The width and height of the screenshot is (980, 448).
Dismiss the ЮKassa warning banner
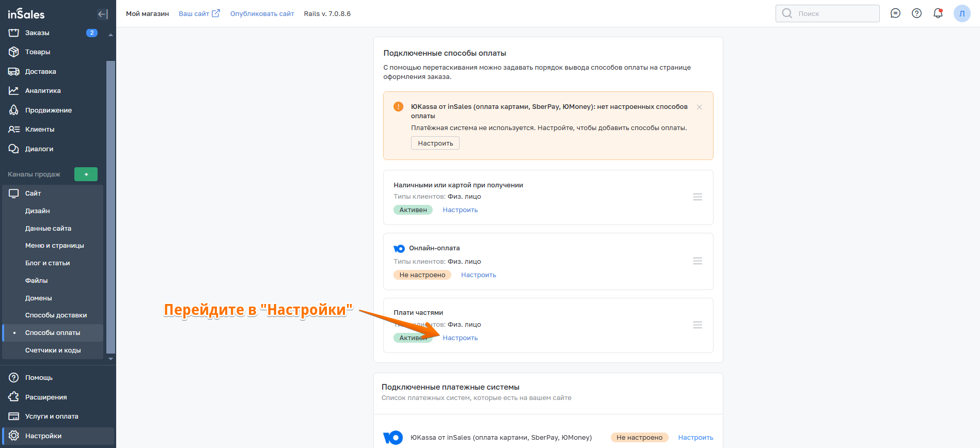tap(699, 107)
